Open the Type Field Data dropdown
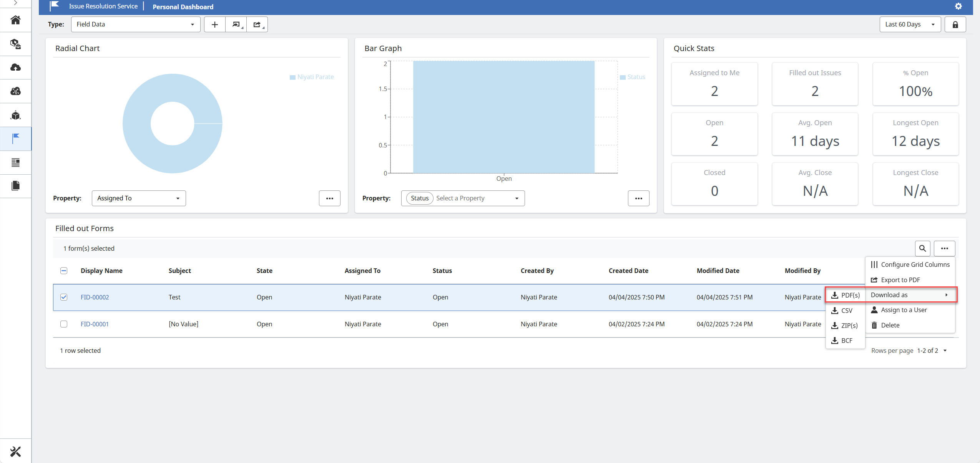This screenshot has width=980, height=463. [x=136, y=24]
